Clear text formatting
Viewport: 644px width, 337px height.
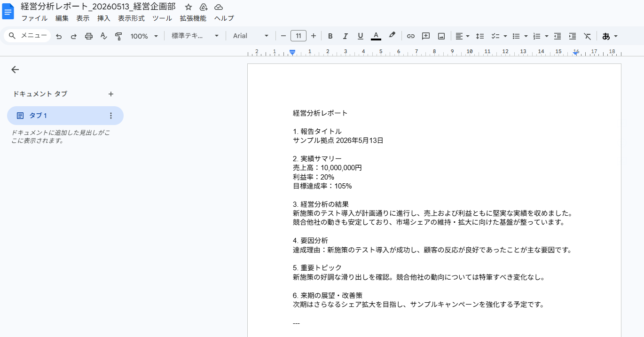click(588, 36)
